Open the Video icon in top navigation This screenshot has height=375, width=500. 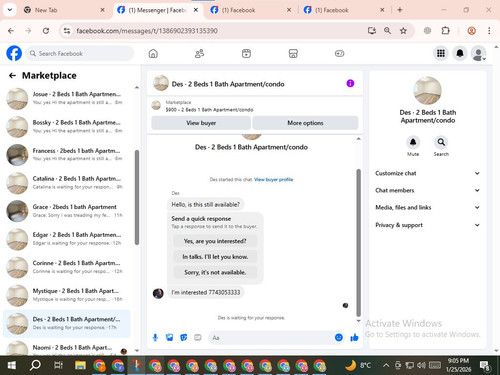click(x=246, y=53)
